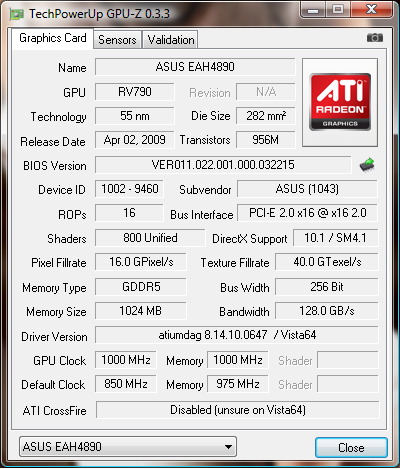Screen dimensions: 400x469
Task: Click the ATI CrossFire status Disabled field
Action: click(x=238, y=410)
